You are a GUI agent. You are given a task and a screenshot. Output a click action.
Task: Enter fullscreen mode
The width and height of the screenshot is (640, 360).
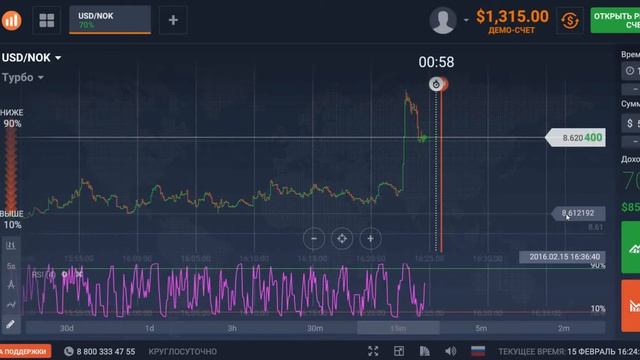tap(373, 351)
